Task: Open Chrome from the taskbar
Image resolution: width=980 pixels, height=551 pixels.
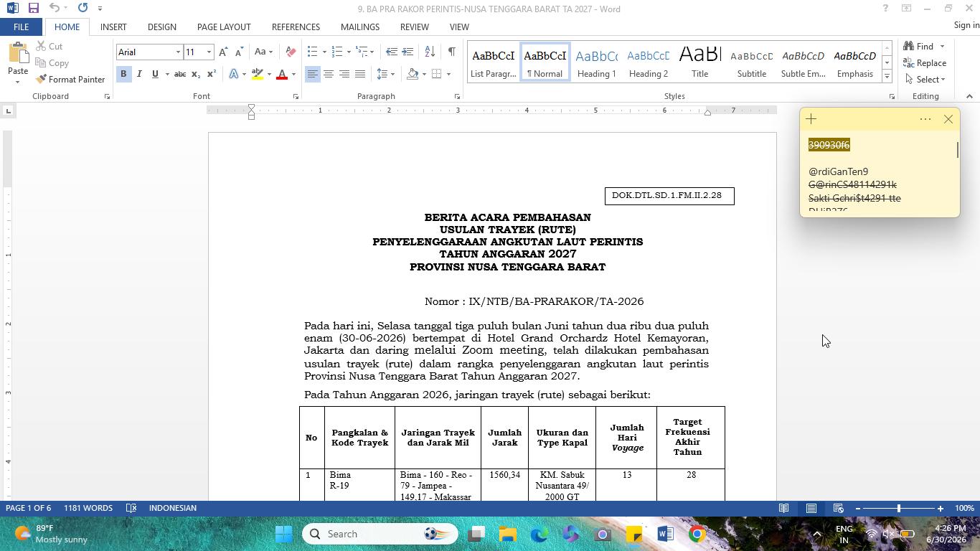Action: 697,534
